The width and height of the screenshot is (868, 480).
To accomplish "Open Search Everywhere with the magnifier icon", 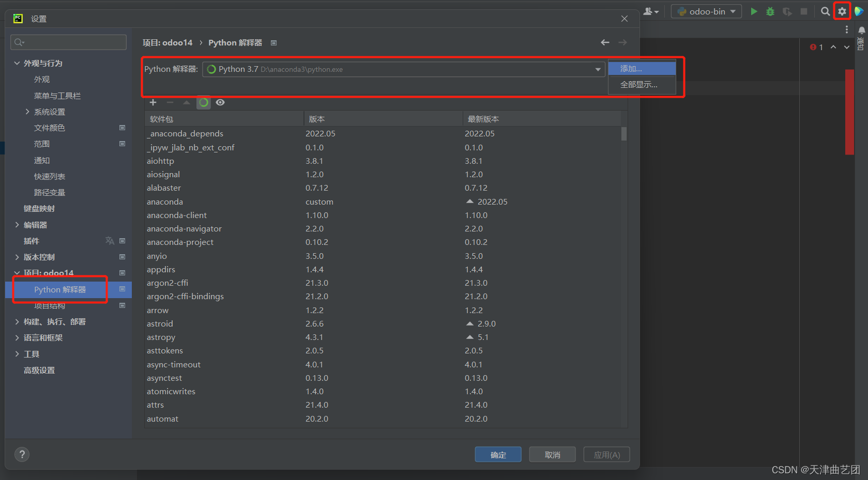I will [x=825, y=11].
